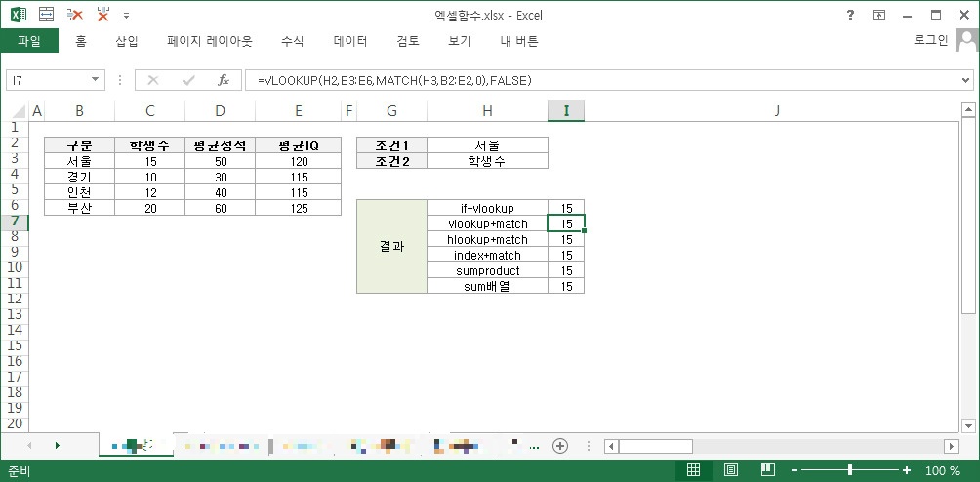Click the zoom slider handle
The height and width of the screenshot is (482, 980).
(x=850, y=470)
